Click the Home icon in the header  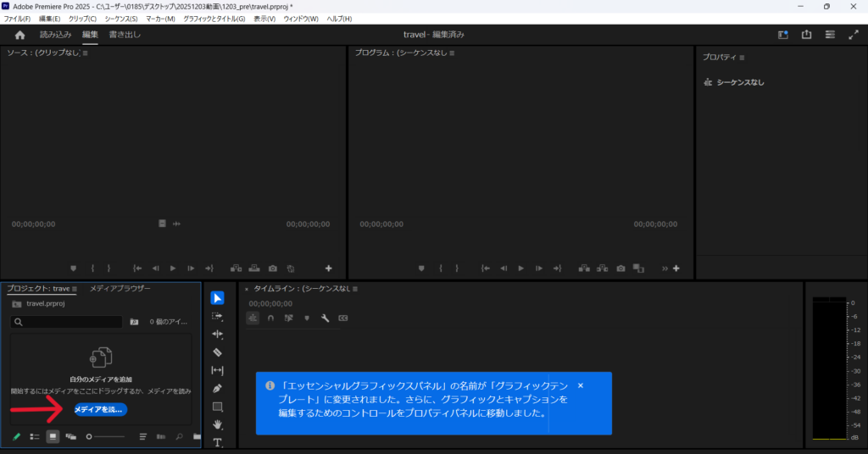point(19,35)
